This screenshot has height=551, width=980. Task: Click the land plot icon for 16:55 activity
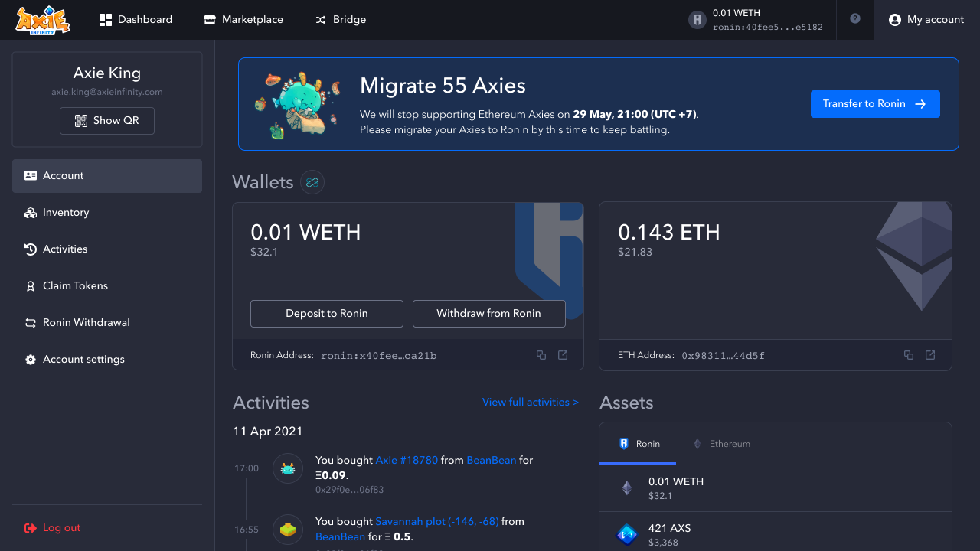[x=288, y=530]
